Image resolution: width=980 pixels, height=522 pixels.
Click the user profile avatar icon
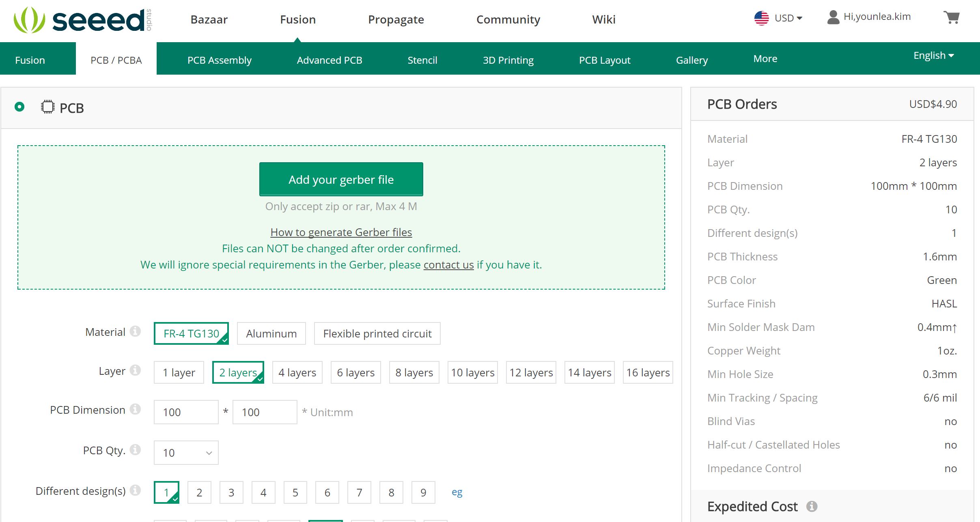click(x=833, y=17)
